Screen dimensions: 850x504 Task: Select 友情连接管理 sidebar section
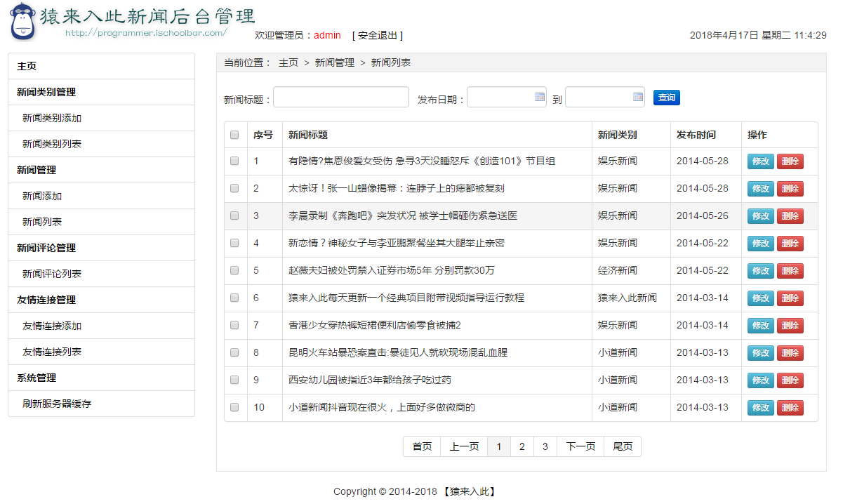(101, 300)
